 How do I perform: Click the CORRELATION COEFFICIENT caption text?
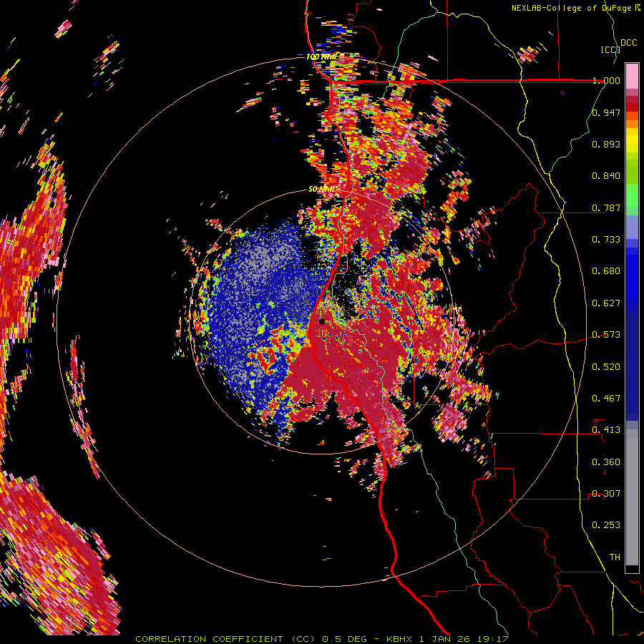coord(209,639)
